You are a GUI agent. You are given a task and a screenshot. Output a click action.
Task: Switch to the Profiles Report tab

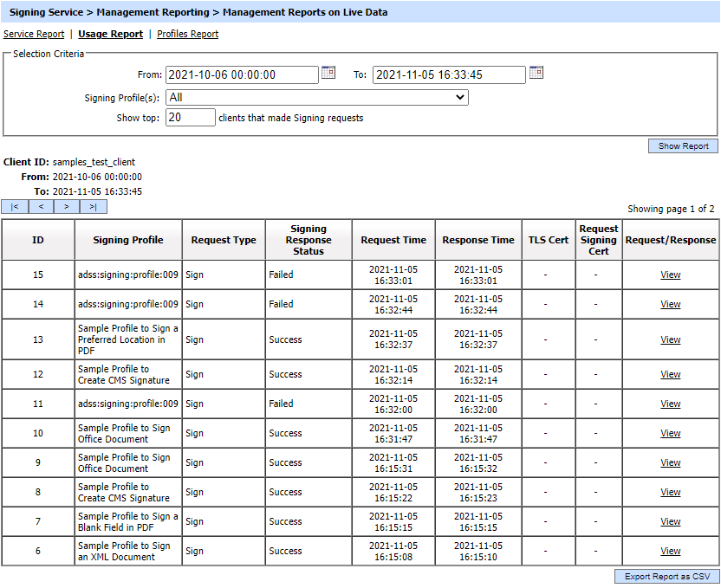click(x=187, y=35)
